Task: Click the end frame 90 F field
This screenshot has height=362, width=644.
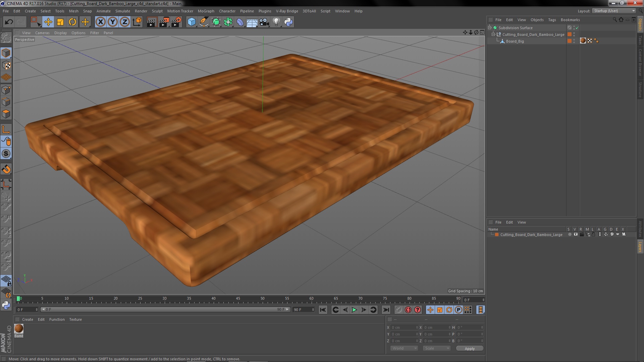Action: click(x=304, y=310)
